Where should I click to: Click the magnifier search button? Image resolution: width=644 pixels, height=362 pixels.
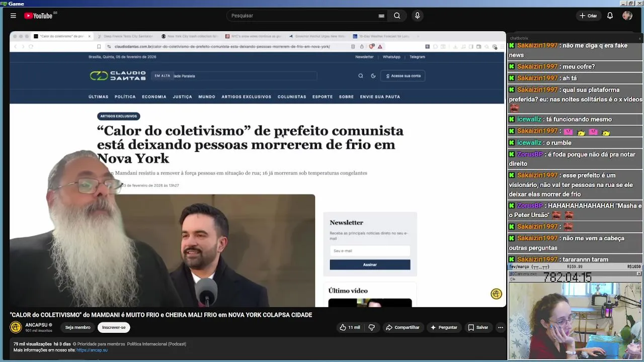click(x=397, y=16)
